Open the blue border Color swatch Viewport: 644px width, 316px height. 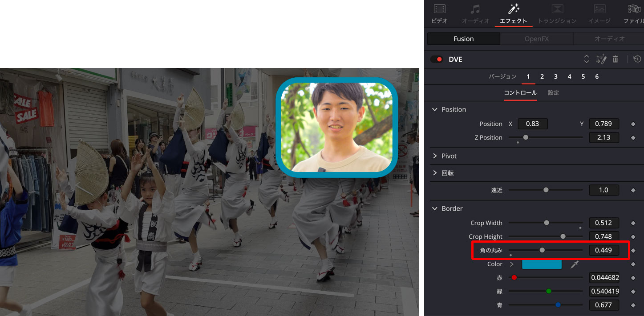tap(541, 264)
